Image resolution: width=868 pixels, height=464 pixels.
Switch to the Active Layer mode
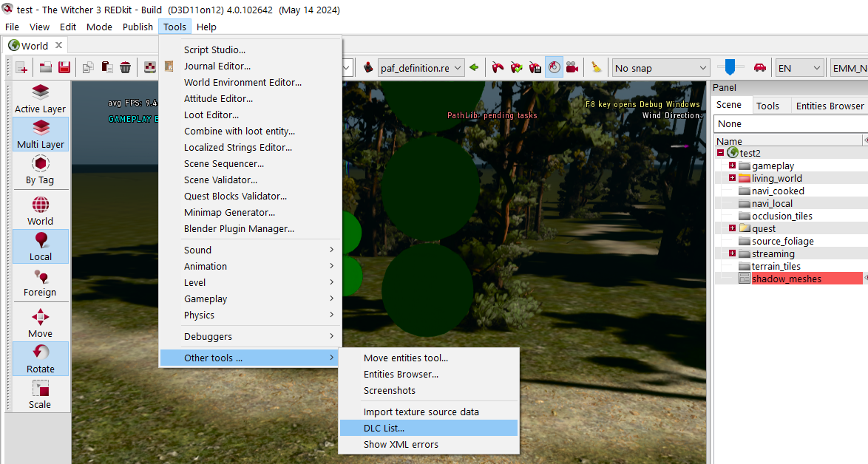41,99
